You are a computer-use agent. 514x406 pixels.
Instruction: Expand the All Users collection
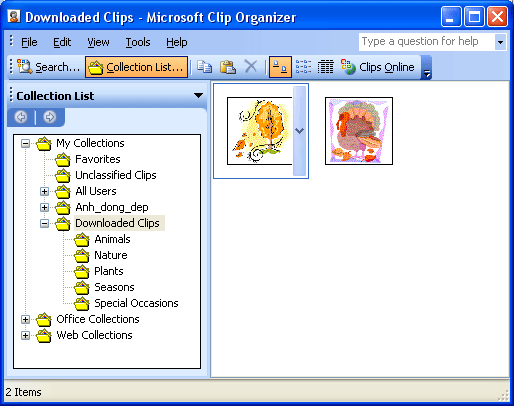[x=44, y=191]
